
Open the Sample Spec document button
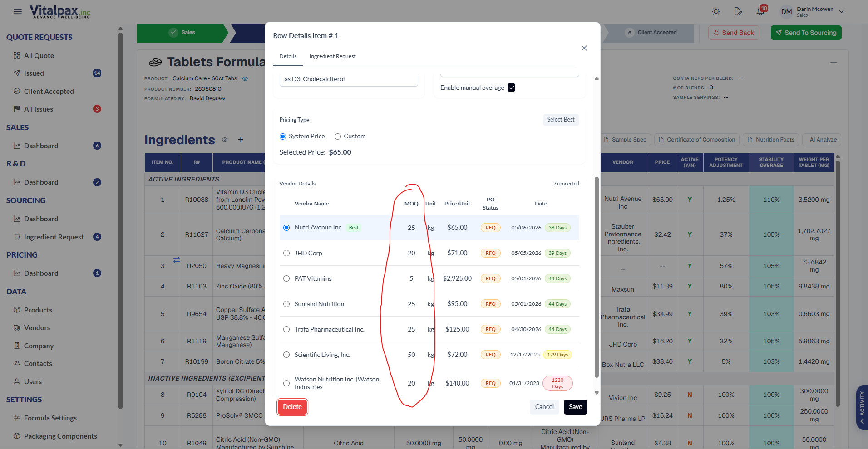[x=625, y=140]
